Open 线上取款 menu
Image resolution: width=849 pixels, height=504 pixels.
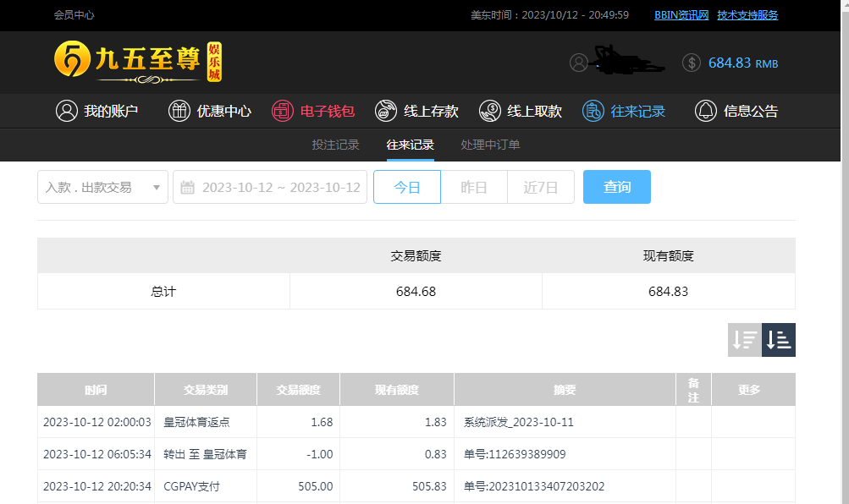[521, 111]
